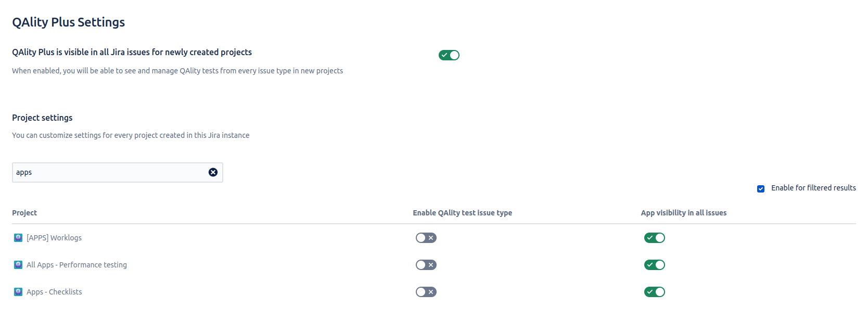This screenshot has width=868, height=333.
Task: Enable QAlity test issue type for Apps - Checklists
Action: click(x=426, y=292)
